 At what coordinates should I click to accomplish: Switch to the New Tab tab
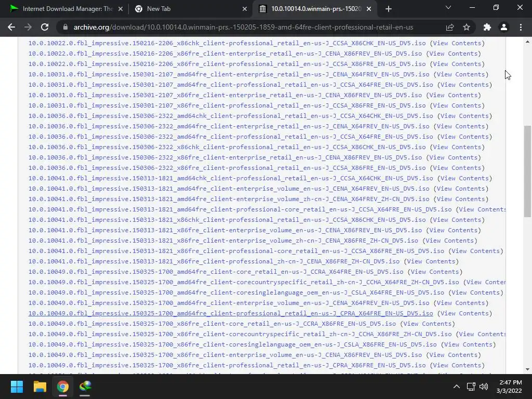point(190,9)
